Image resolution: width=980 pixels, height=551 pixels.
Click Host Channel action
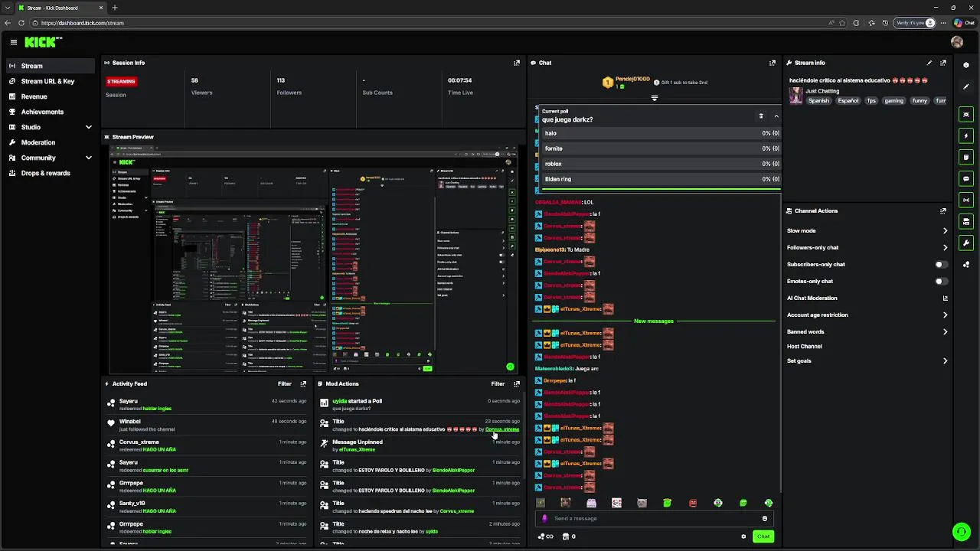(x=805, y=346)
